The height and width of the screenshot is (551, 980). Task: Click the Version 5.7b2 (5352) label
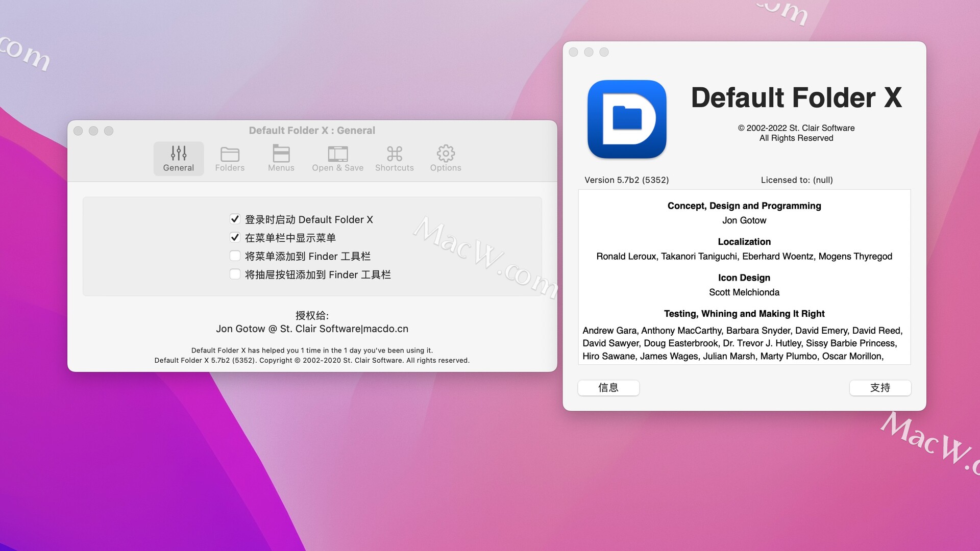tap(626, 180)
